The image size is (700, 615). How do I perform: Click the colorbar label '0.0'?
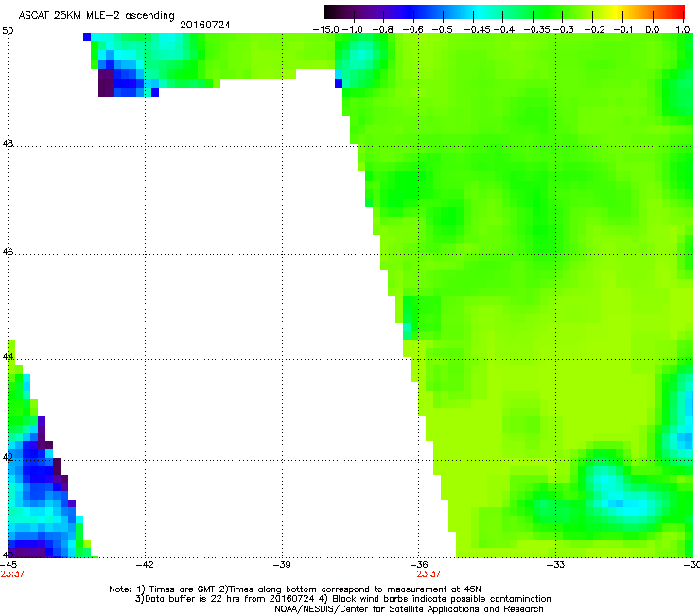coord(653,30)
